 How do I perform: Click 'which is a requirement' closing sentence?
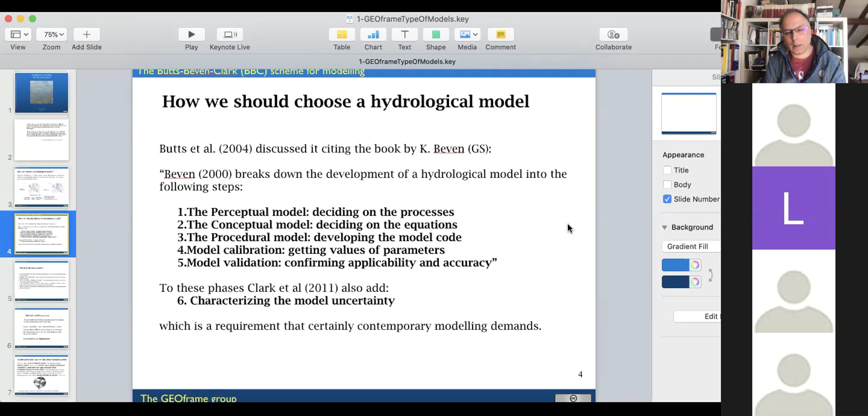pos(350,326)
